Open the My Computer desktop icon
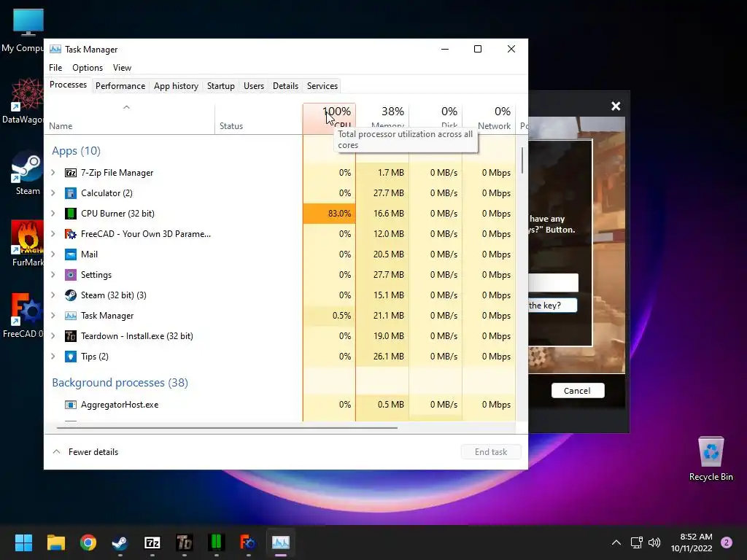 pos(23,31)
